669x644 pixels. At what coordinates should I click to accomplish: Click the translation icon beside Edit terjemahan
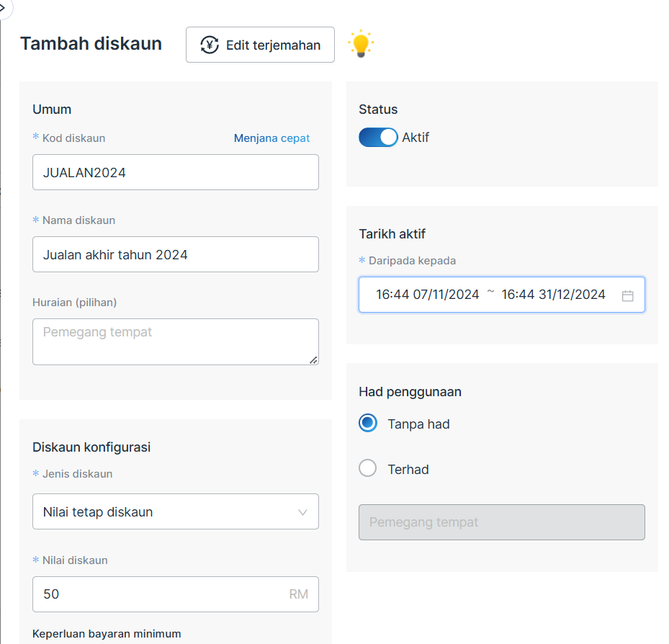tap(210, 45)
